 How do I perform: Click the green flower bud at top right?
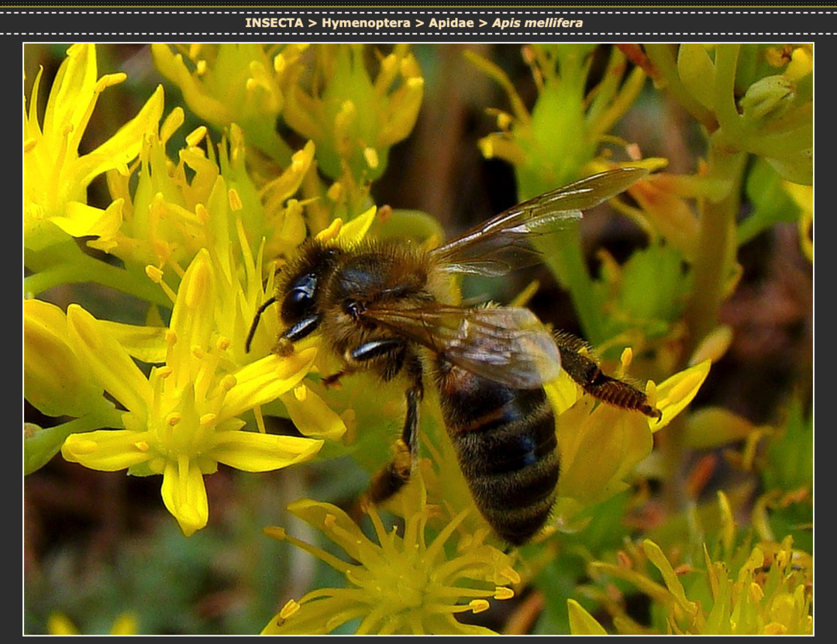766,97
